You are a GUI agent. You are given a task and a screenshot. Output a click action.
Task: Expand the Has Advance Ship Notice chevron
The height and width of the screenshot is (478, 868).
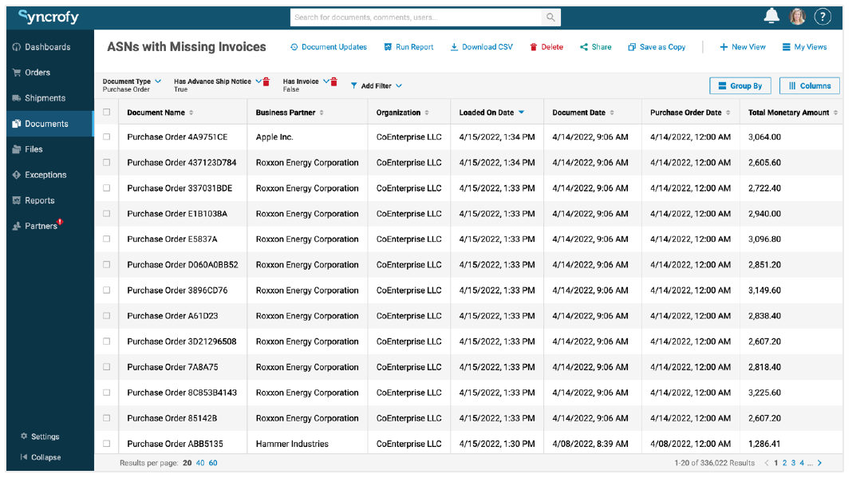point(258,81)
